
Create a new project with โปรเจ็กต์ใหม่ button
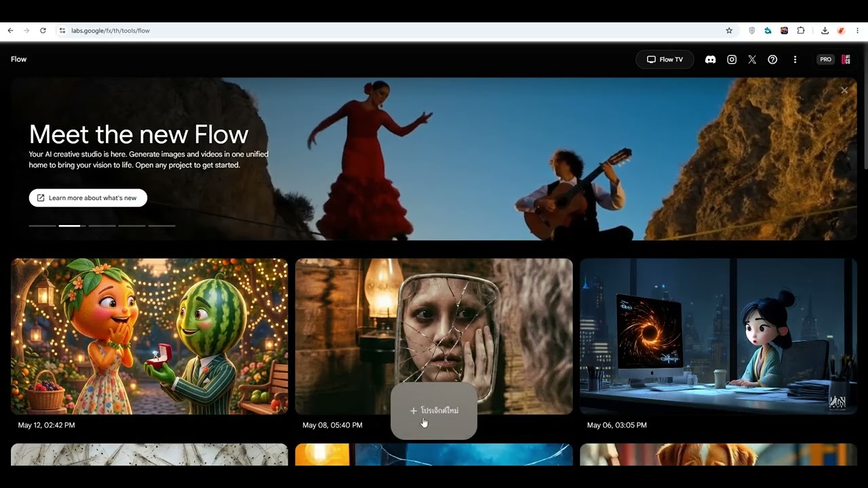434,411
